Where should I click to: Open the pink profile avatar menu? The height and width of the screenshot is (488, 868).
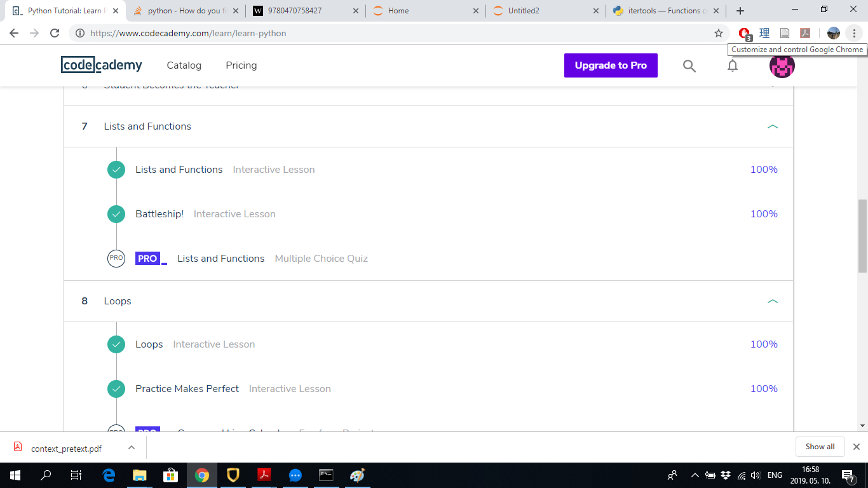point(782,65)
